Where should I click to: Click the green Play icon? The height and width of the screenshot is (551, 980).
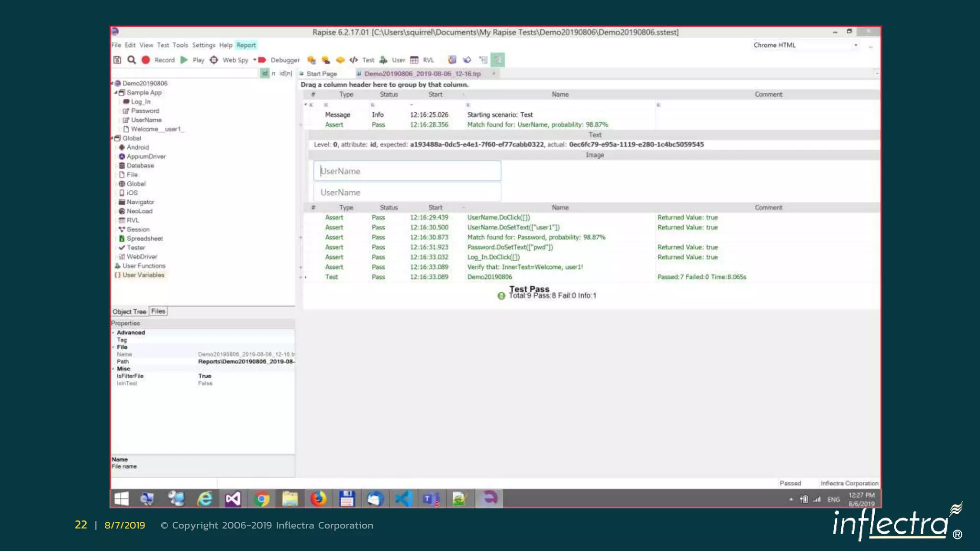click(184, 60)
